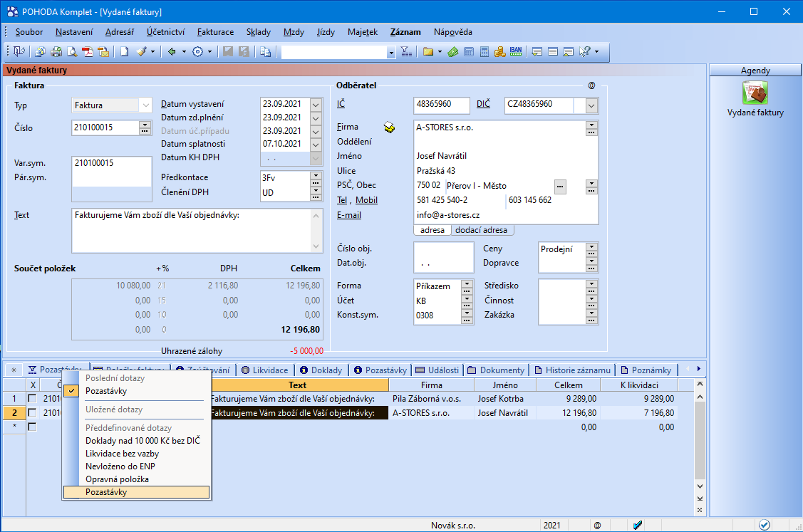Click Novák s.r.o. in the status bar
803x532 pixels.
(453, 526)
